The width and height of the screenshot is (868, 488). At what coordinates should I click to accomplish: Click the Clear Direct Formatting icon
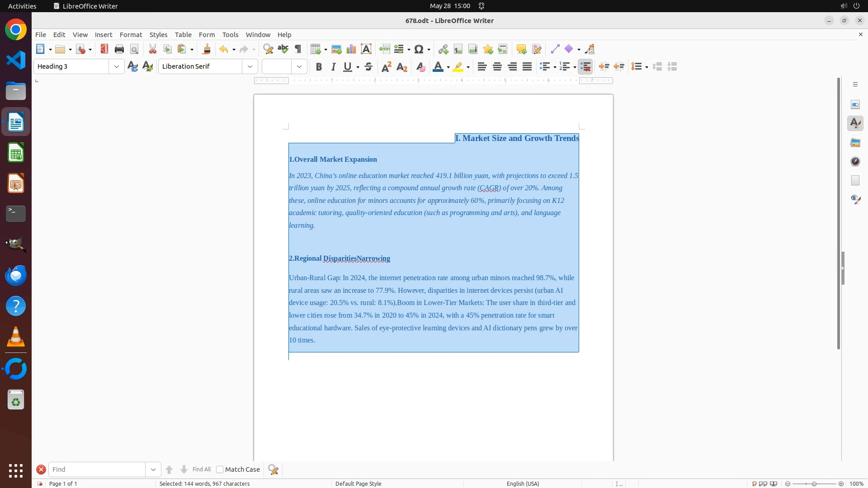point(420,67)
